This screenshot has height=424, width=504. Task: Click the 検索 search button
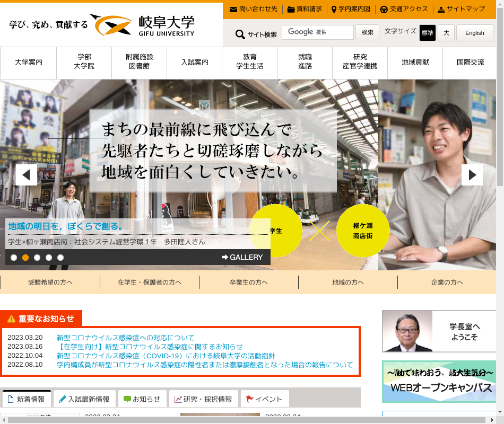point(368,32)
